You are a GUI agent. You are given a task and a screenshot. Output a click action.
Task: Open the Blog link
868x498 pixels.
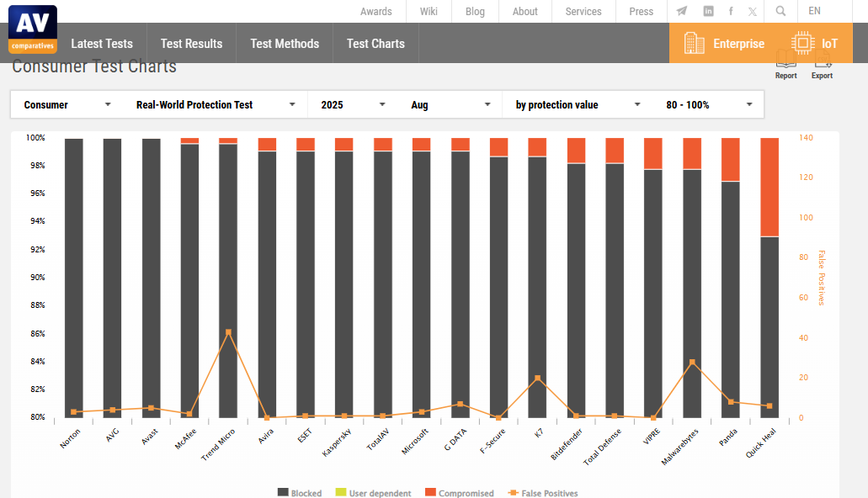coord(475,11)
